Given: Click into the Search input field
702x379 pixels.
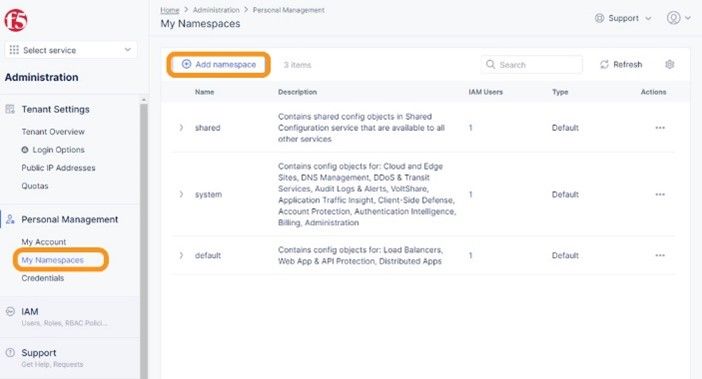Looking at the screenshot, I should pyautogui.click(x=532, y=64).
